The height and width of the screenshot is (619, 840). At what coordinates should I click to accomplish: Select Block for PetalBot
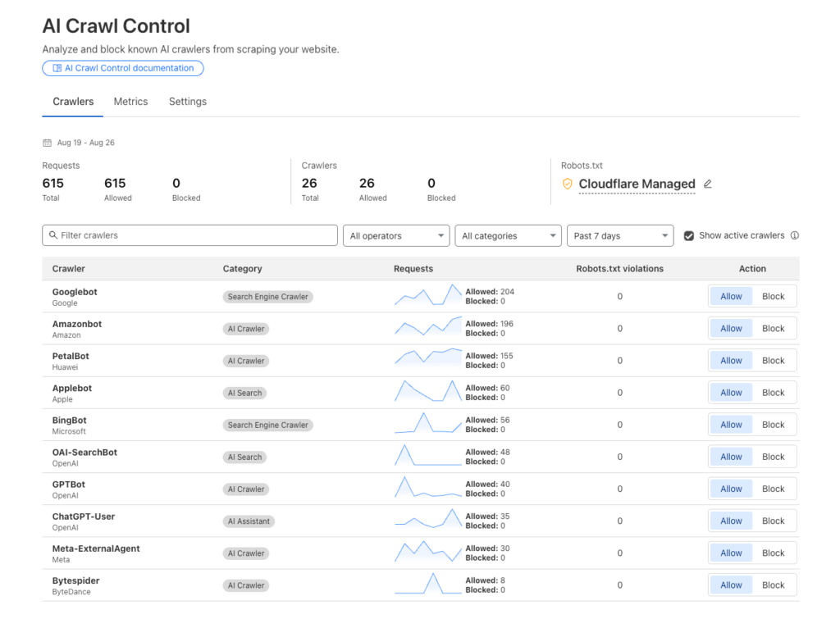click(x=773, y=361)
